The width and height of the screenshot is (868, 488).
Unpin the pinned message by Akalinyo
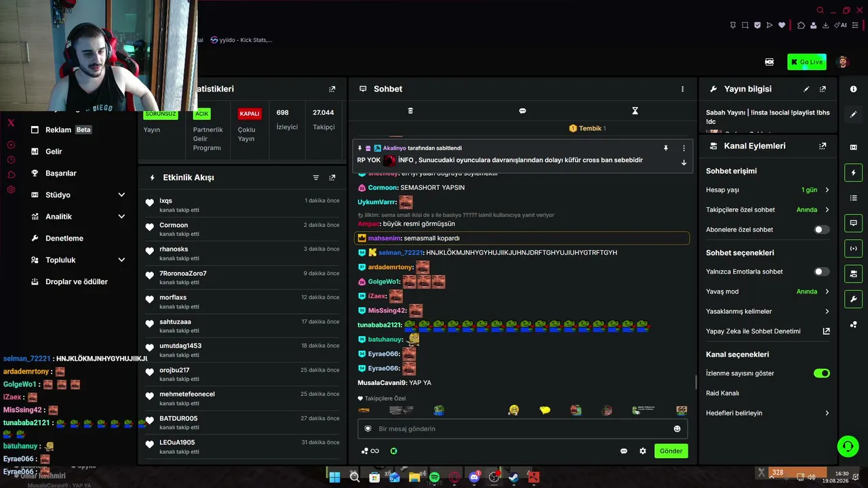point(666,148)
